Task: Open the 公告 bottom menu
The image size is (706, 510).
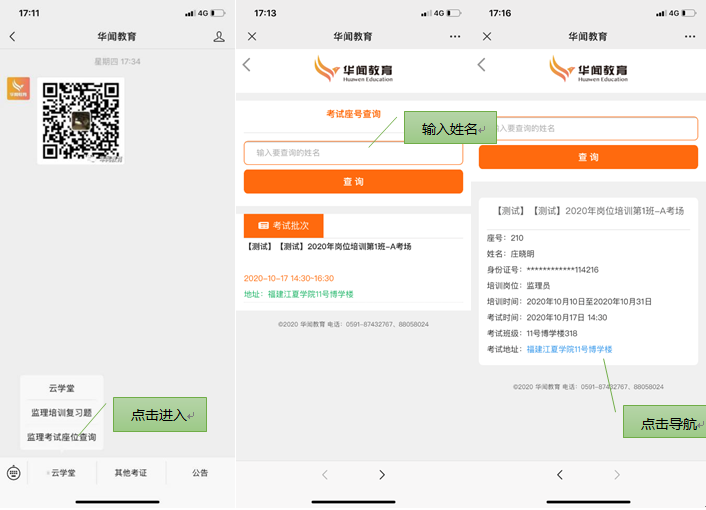Action: point(200,473)
